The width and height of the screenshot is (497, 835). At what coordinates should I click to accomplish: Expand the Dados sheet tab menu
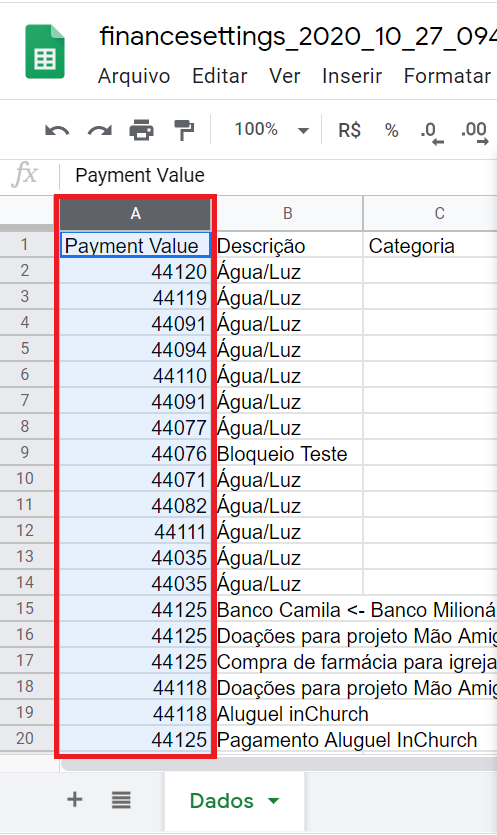click(x=273, y=800)
